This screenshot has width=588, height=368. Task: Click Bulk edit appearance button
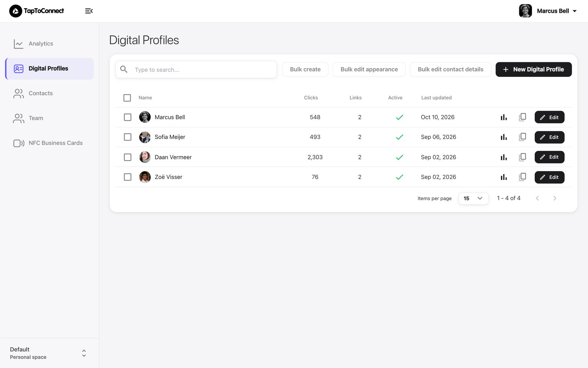point(369,69)
